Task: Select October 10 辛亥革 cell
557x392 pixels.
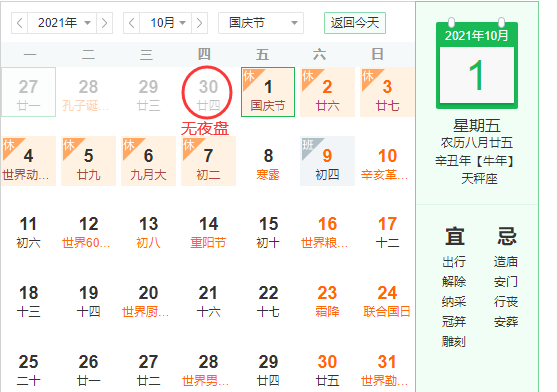Action: pyautogui.click(x=387, y=161)
